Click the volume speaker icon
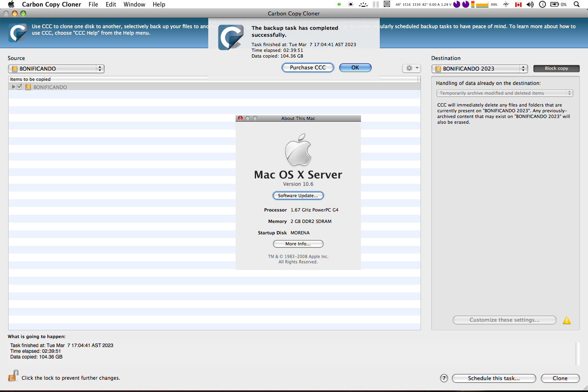This screenshot has width=588, height=392. point(530,4)
